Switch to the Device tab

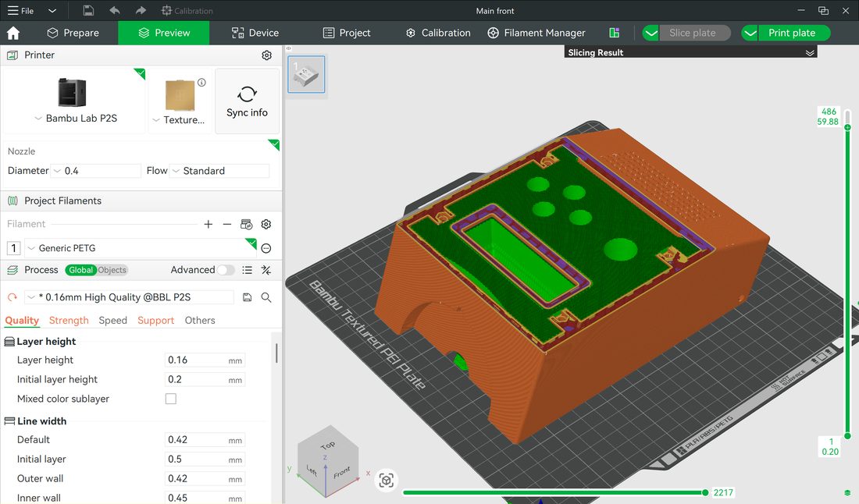(255, 33)
